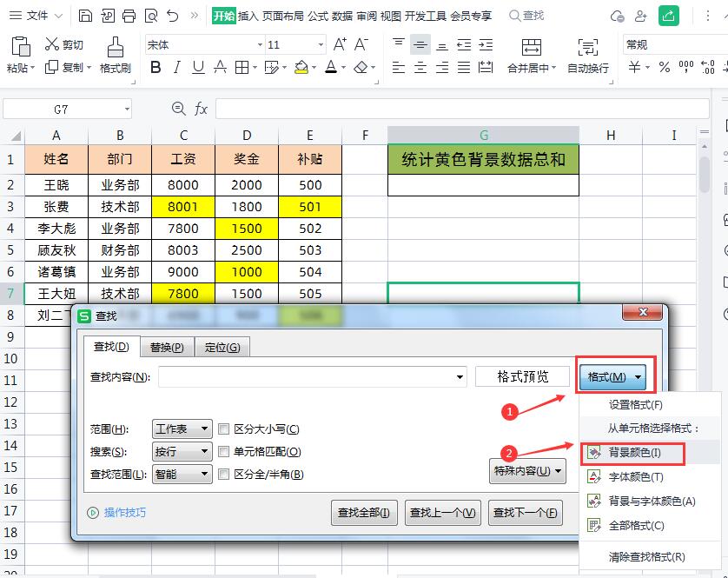
Task: Click the insert function fx icon
Action: [201, 109]
